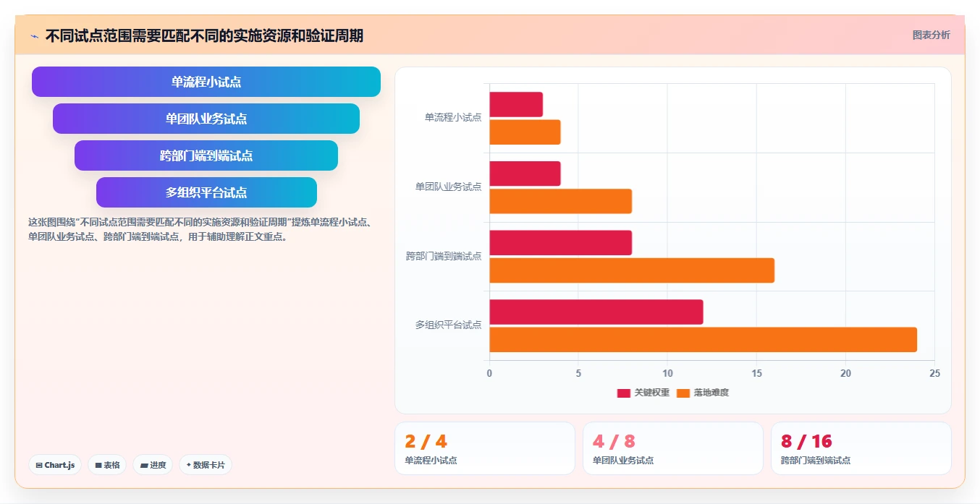Click the orange bar for 多组织平台试点
The image size is (980, 504).
pos(704,340)
